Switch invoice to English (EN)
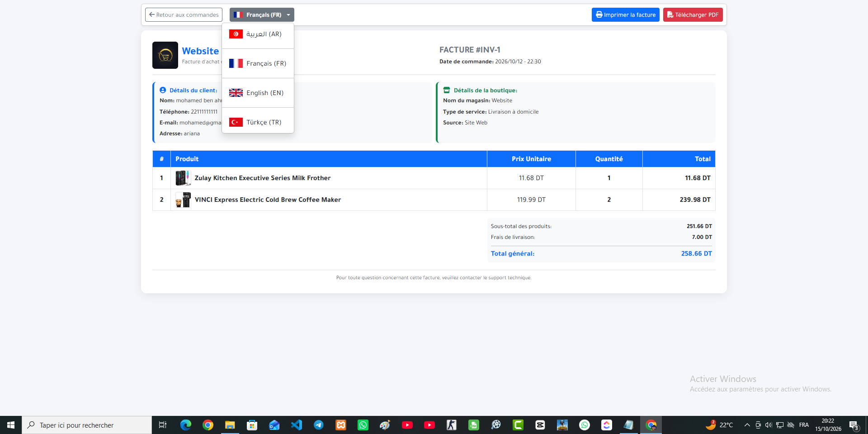Image resolution: width=868 pixels, height=434 pixels. 258,93
